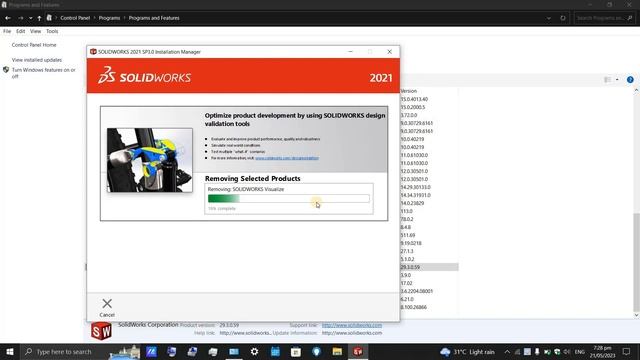Open clock showing 7:28 pm
The width and height of the screenshot is (640, 360).
pos(602,352)
